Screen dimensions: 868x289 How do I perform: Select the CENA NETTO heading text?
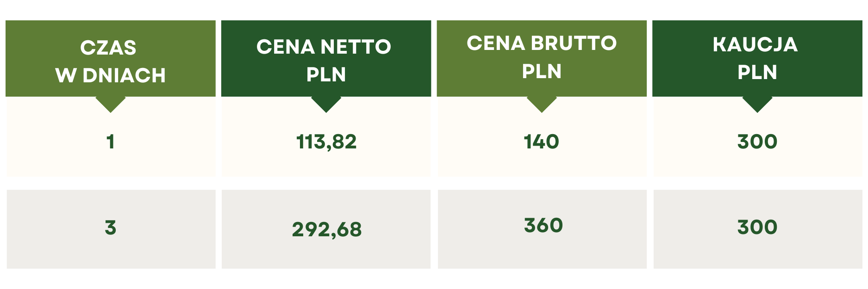324,47
